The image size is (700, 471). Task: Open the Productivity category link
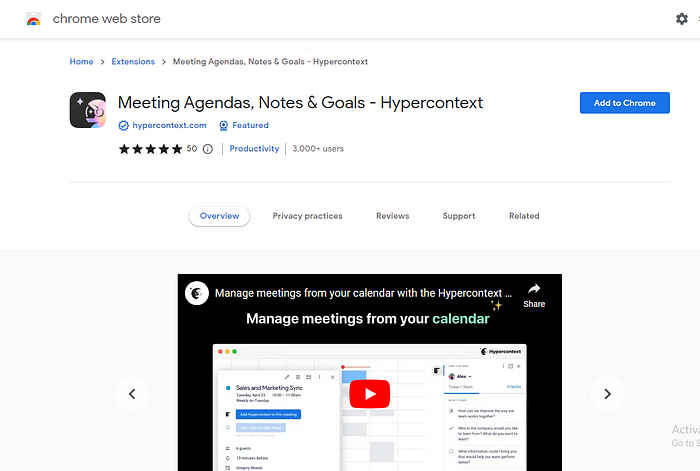[x=254, y=149]
